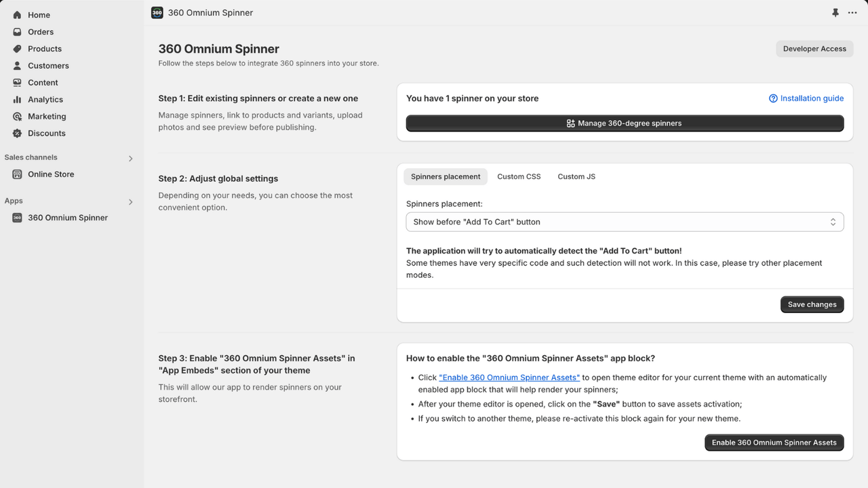Click the Discounts badge icon

(17, 134)
